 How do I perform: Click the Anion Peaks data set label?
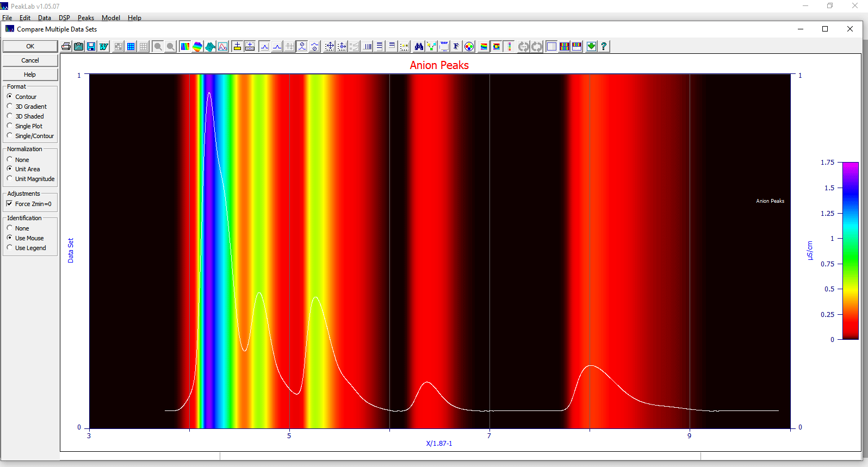tap(770, 201)
